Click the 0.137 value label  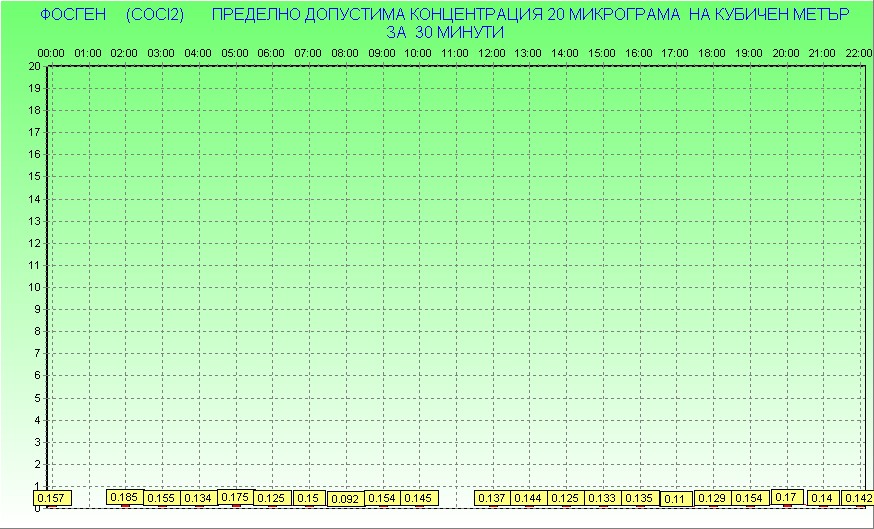[x=492, y=498]
